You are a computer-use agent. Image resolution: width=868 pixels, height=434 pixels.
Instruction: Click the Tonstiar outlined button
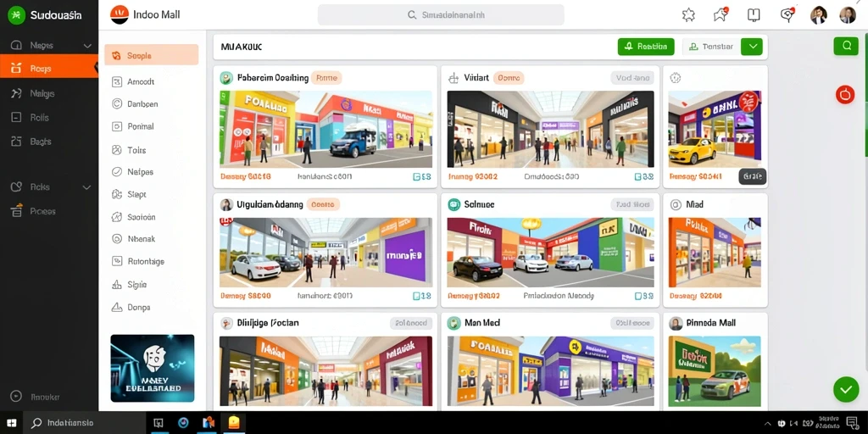pos(711,47)
